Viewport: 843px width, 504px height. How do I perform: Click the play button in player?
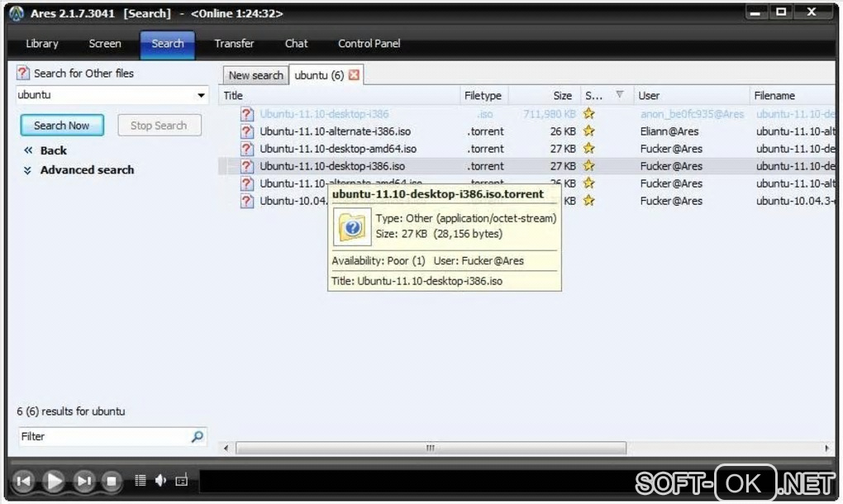[54, 481]
